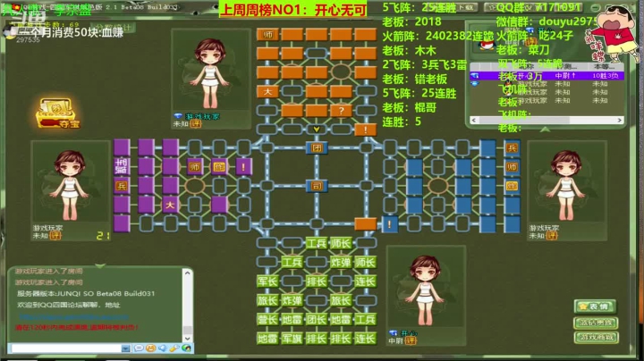
Task: Select the green 军旗 piece
Action: (x=292, y=339)
